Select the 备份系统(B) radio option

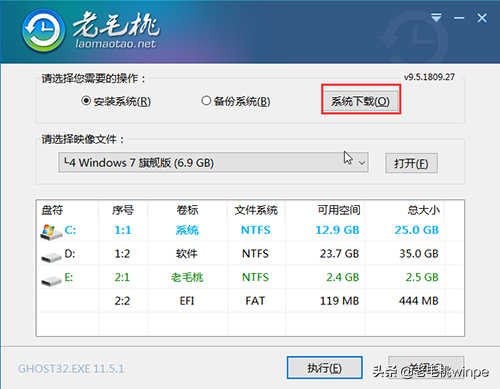coord(236,101)
